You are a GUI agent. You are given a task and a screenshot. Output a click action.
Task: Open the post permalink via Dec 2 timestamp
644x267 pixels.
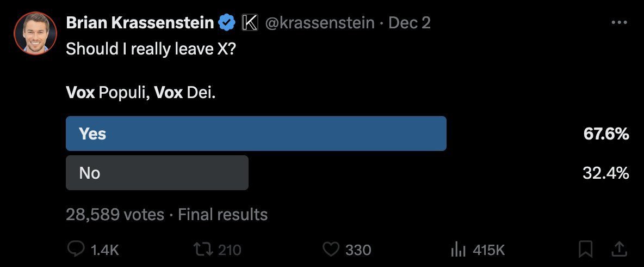point(409,23)
